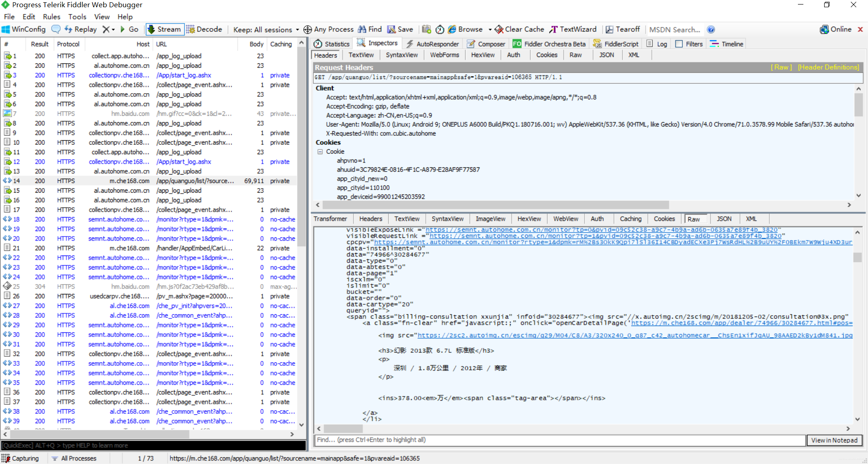The width and height of the screenshot is (868, 464).
Task: Toggle Stream mode
Action: point(165,29)
